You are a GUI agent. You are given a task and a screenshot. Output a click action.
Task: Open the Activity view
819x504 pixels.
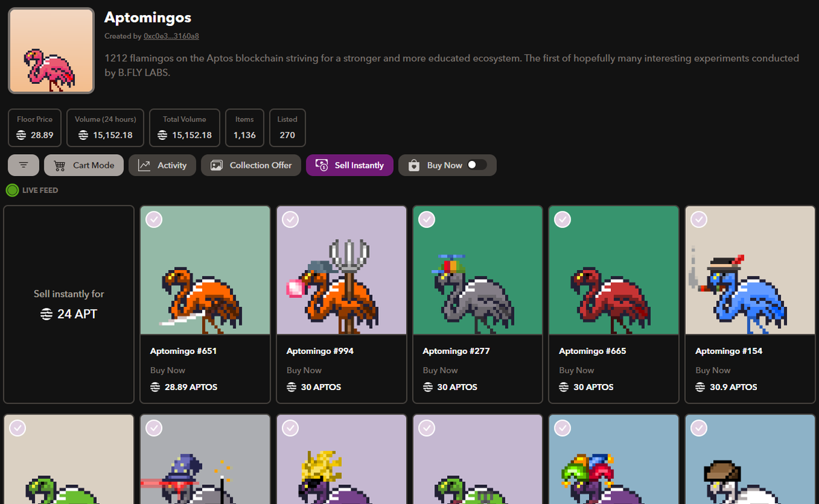[x=162, y=165]
